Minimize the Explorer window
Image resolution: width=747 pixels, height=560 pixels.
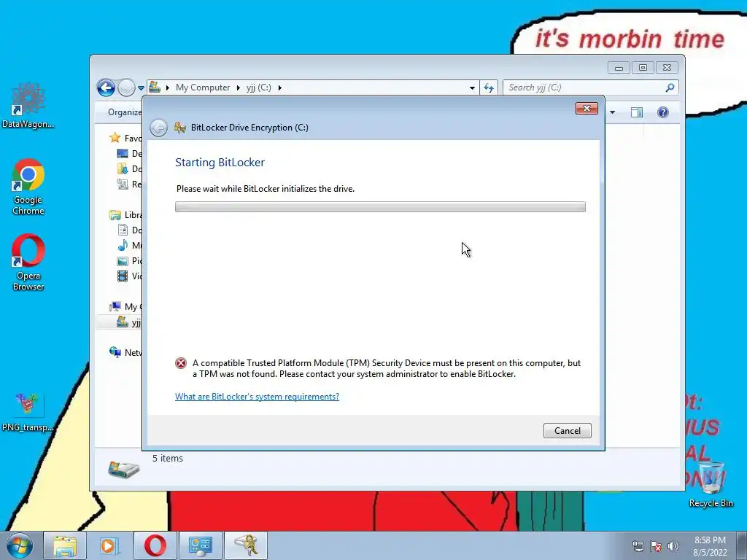point(619,68)
